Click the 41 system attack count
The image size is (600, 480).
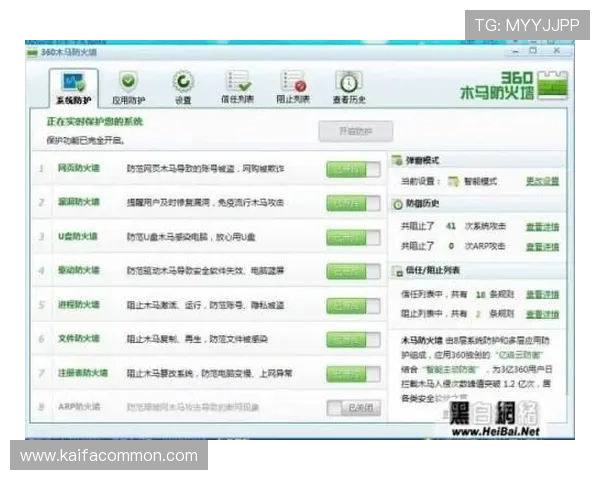451,226
